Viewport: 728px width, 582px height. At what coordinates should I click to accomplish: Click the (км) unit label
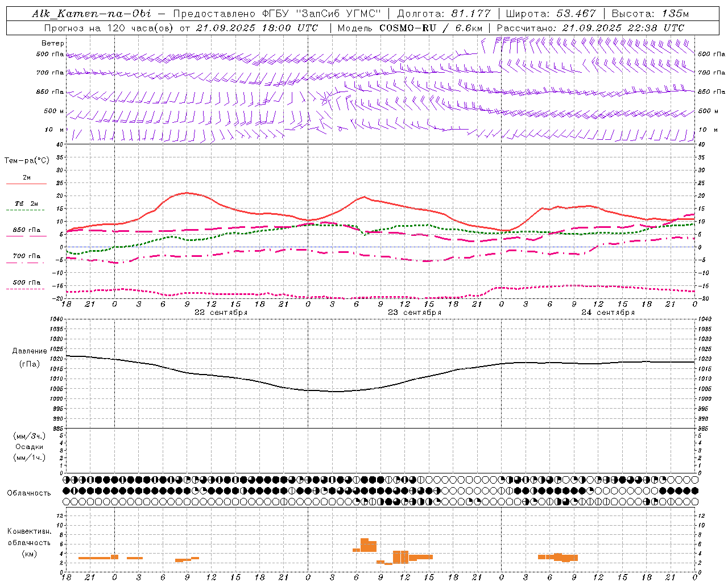[30, 554]
